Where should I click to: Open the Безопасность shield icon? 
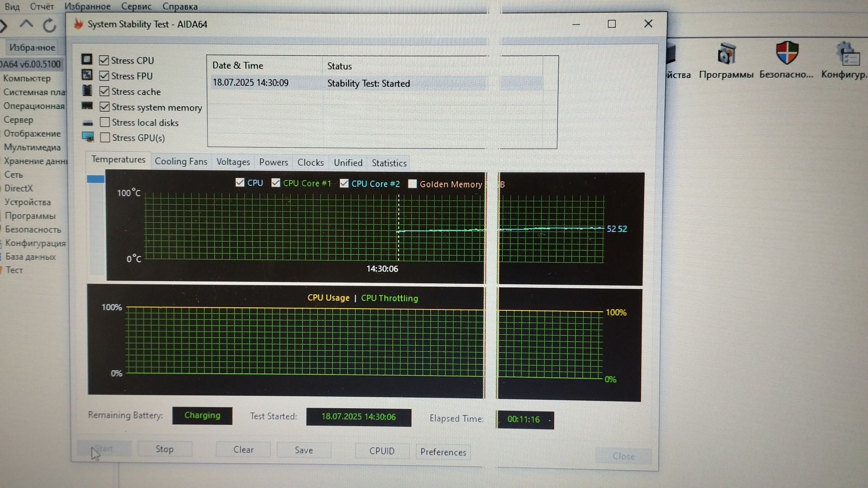click(787, 53)
